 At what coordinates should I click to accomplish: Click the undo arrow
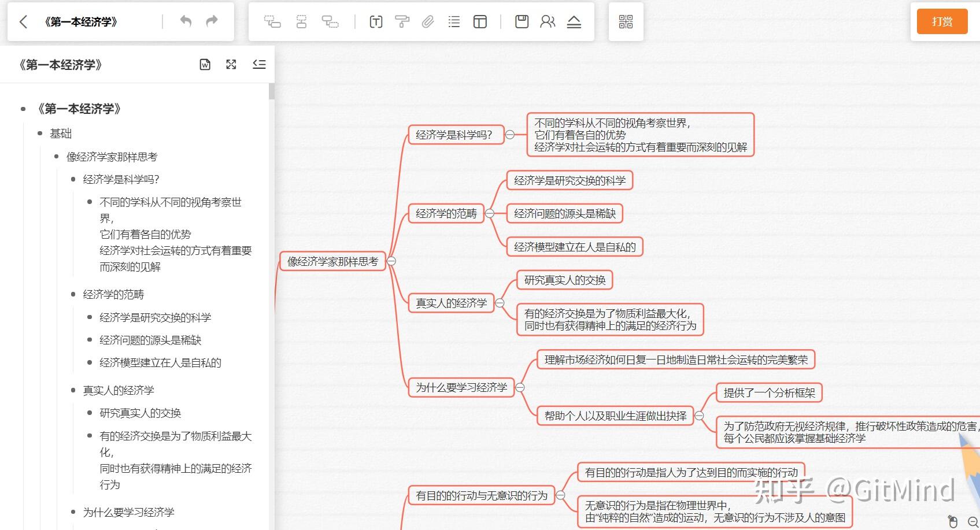(x=186, y=21)
